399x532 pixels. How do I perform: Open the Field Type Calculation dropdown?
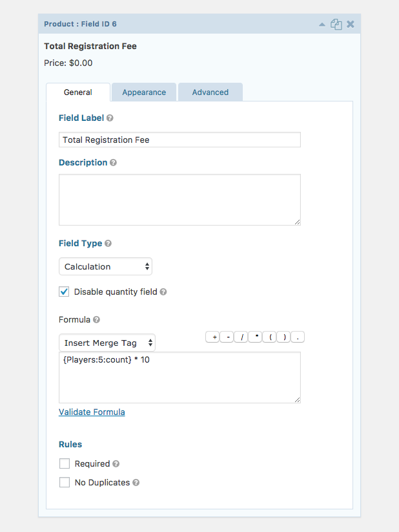coord(105,267)
